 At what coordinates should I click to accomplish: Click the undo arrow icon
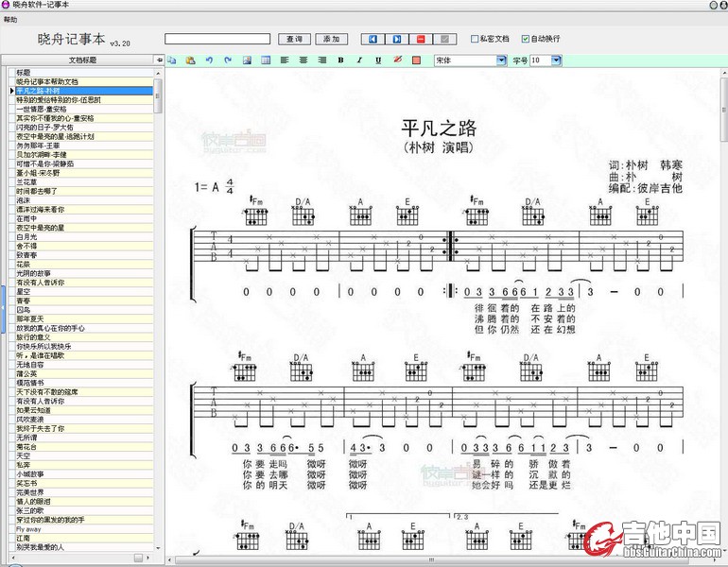208,60
